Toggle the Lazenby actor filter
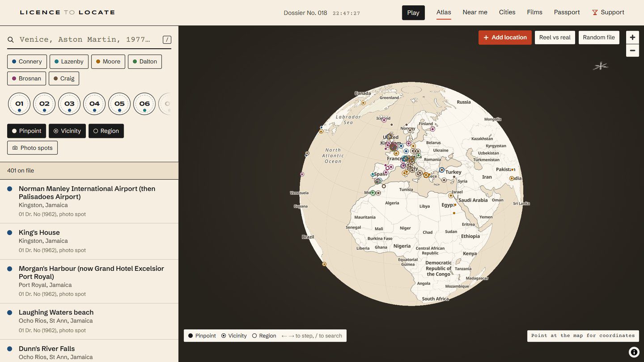This screenshot has width=644, height=362. (69, 62)
